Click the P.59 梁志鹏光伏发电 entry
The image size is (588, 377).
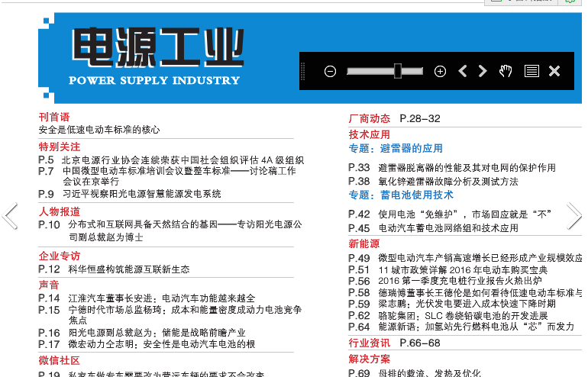(x=452, y=304)
